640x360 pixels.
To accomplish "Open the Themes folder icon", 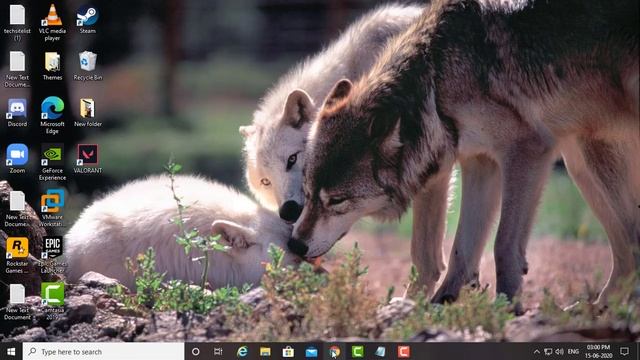I will tap(52, 65).
